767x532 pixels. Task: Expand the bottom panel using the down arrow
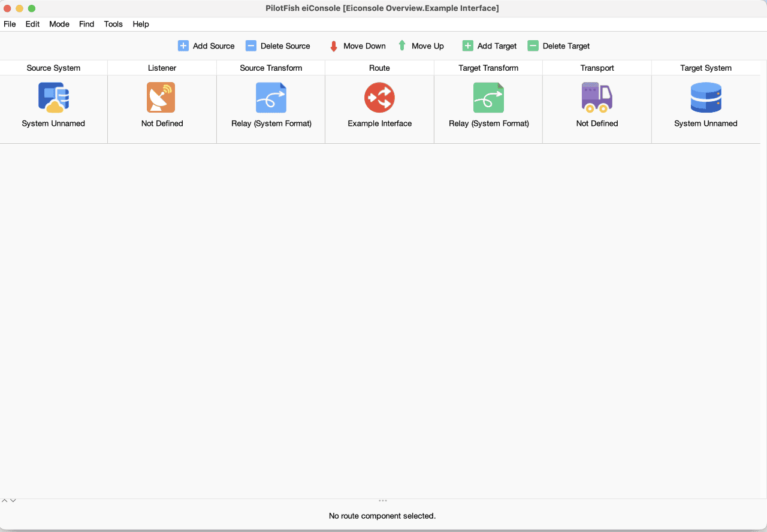tap(13, 500)
